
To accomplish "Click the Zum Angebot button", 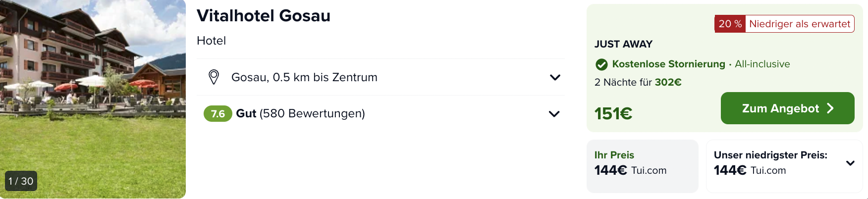I will [787, 108].
